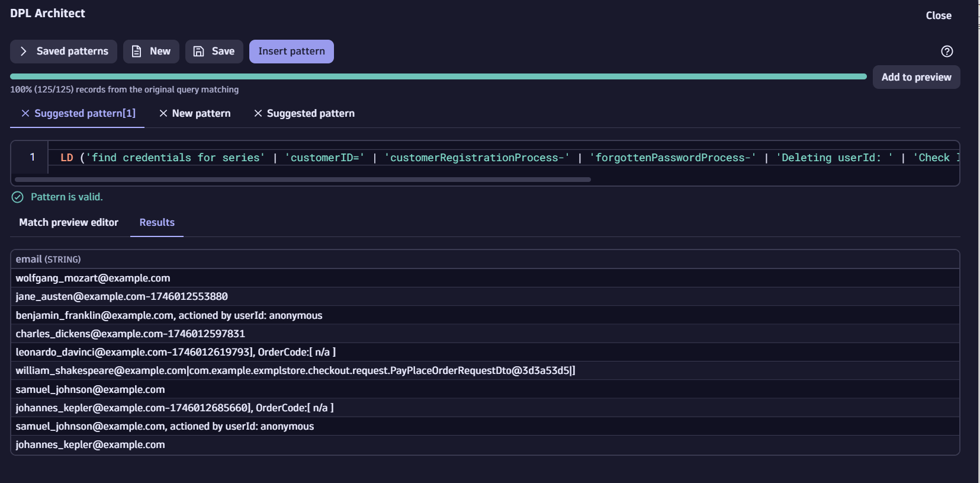
Task: Close the Suggested pattern[1] tab via X
Action: point(25,113)
